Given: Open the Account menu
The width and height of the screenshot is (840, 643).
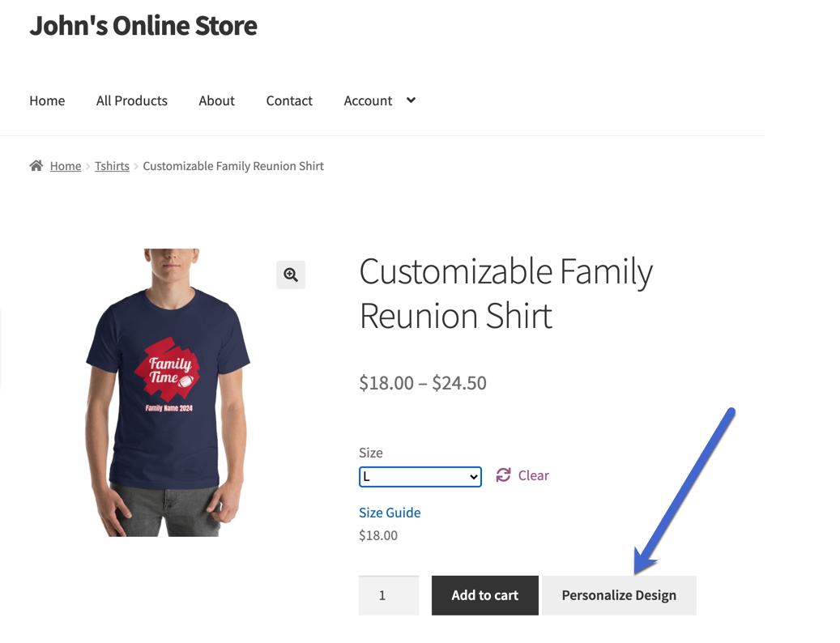Looking at the screenshot, I should click(x=368, y=100).
